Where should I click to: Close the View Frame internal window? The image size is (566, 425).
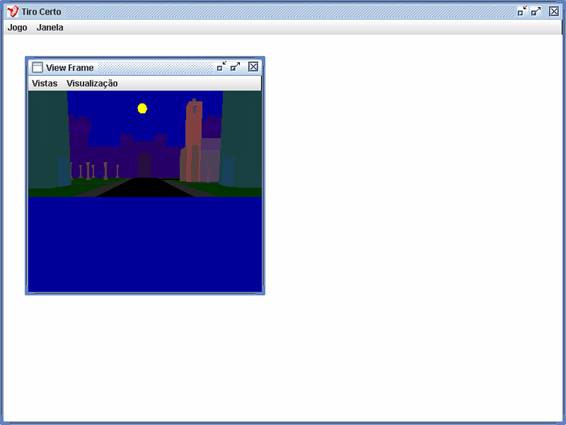pos(253,66)
